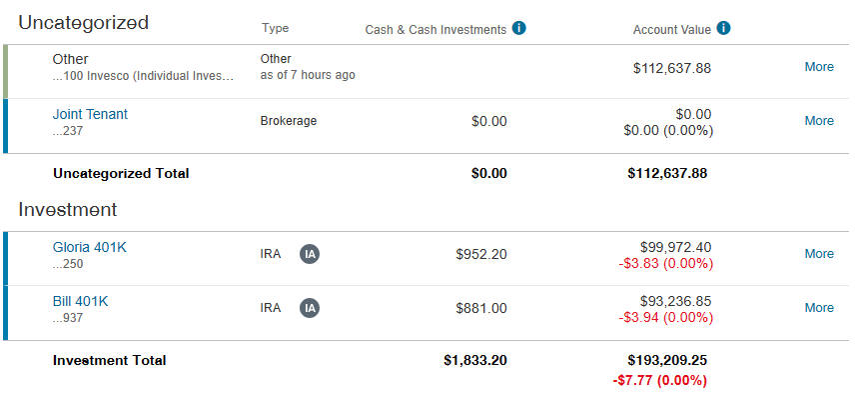This screenshot has width=868, height=403.
Task: Expand More options for the Invesco Other account
Action: click(819, 67)
